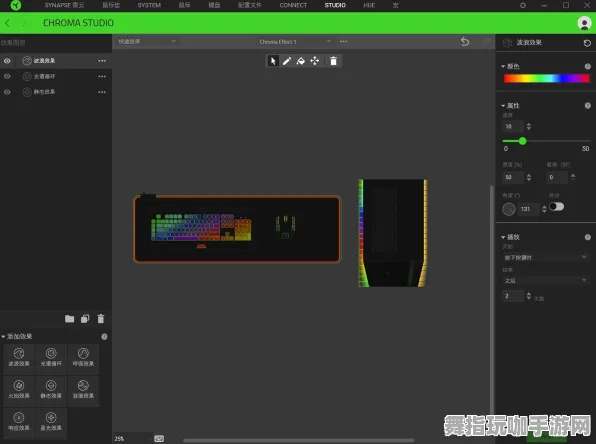Switch to the STUDIO tab
This screenshot has height=444, width=596.
[x=335, y=5]
